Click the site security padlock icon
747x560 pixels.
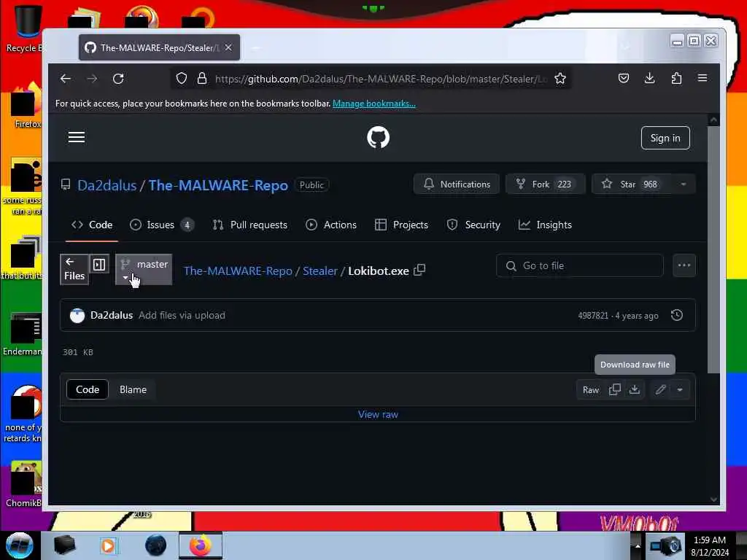click(x=202, y=79)
